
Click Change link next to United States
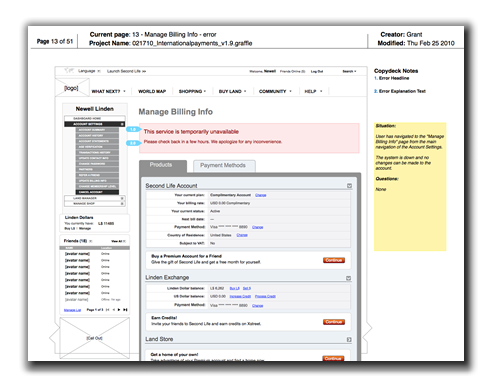[242, 235]
